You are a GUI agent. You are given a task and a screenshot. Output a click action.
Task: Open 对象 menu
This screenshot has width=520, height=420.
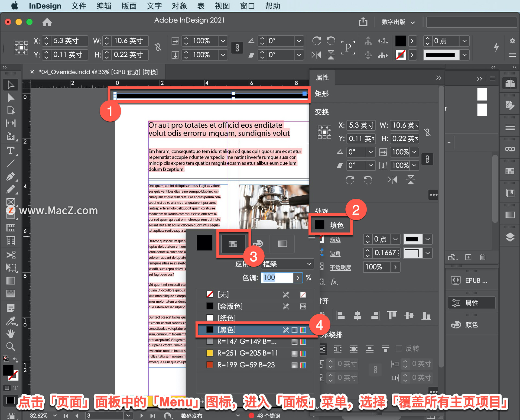click(179, 6)
